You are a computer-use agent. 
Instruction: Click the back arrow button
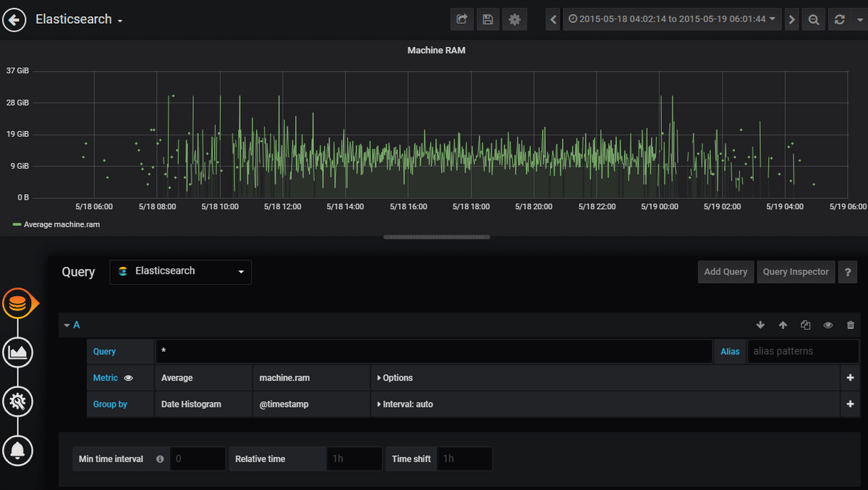point(14,20)
